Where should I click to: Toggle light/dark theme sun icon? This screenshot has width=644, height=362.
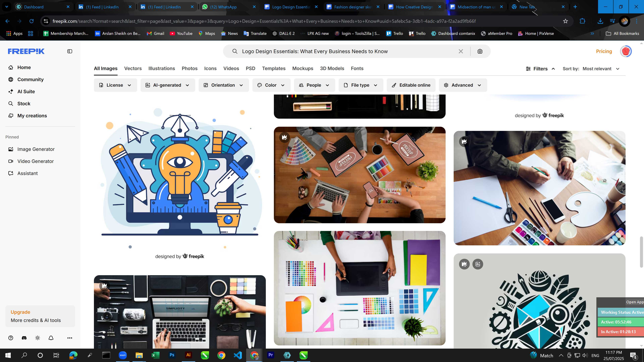38,338
